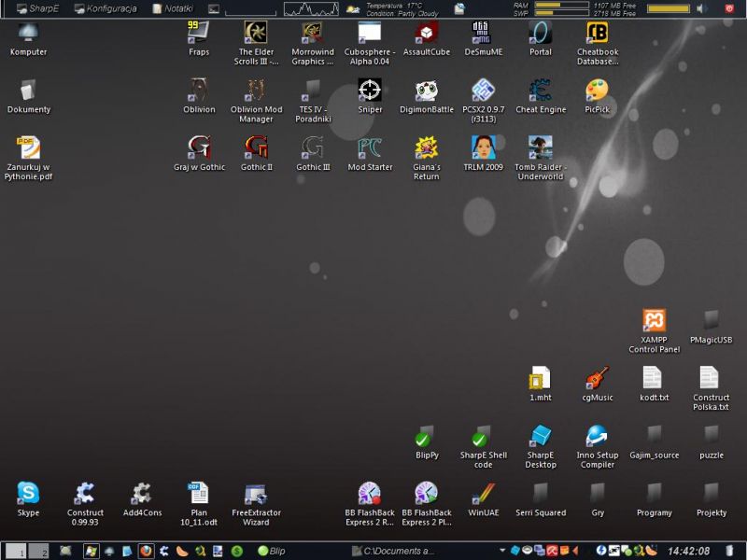
Task: Open Oblivion Mod Manager
Action: coord(256,101)
